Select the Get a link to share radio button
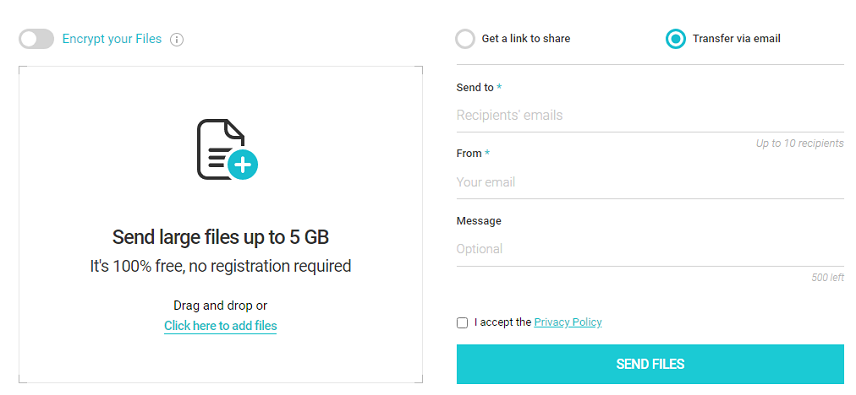856x395 pixels. (x=465, y=39)
